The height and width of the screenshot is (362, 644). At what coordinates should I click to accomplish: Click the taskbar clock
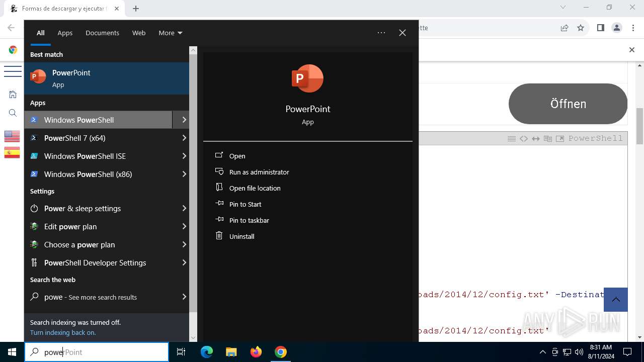[x=601, y=352]
